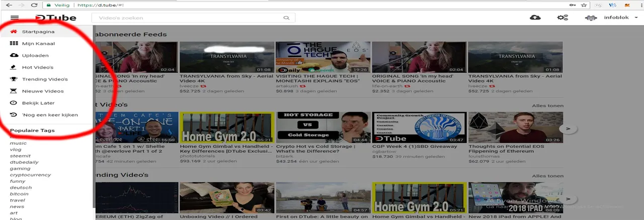Image resolution: width=644 pixels, height=220 pixels.
Task: Click Alles tonen for Trending Videos
Action: (x=548, y=176)
